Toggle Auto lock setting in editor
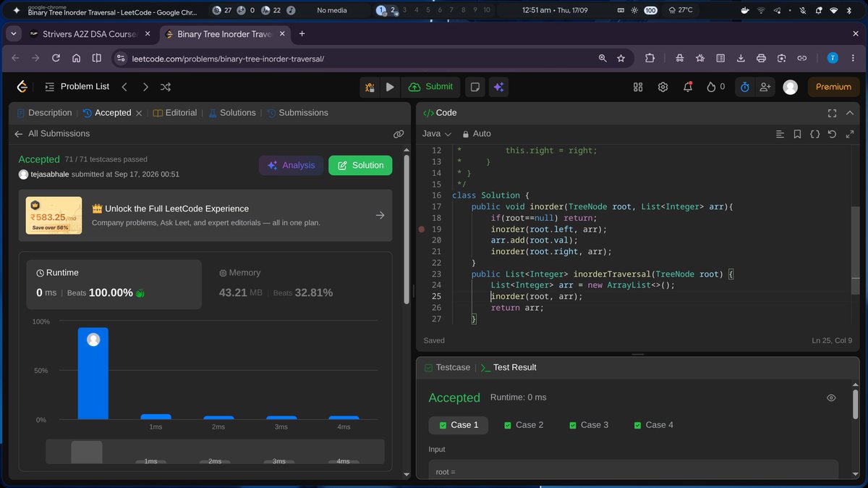The height and width of the screenshot is (488, 868). pos(476,134)
